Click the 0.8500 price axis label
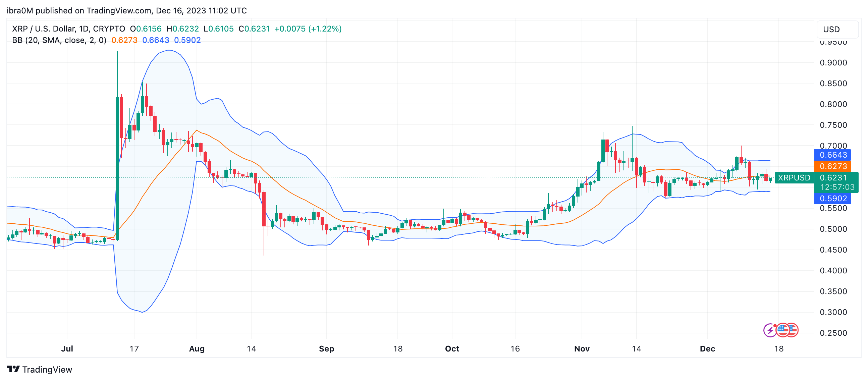This screenshot has height=381, width=868. [833, 84]
